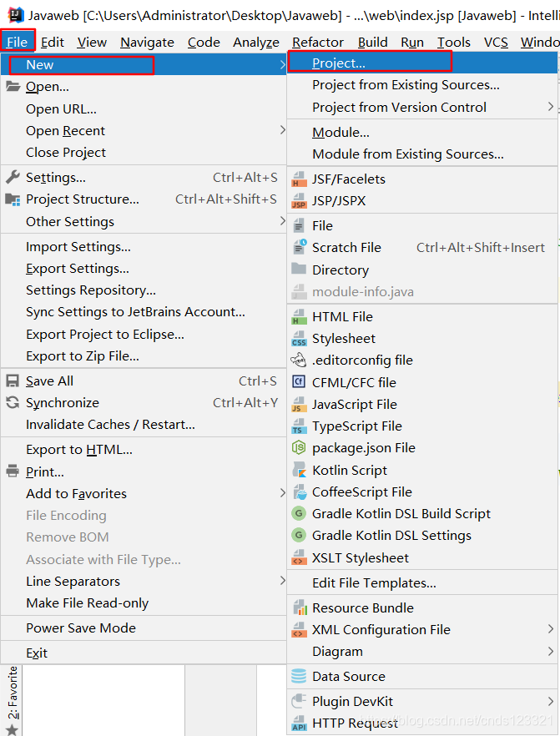Expand the Add to Favorites submenu arrow
560x736 pixels.
(283, 492)
